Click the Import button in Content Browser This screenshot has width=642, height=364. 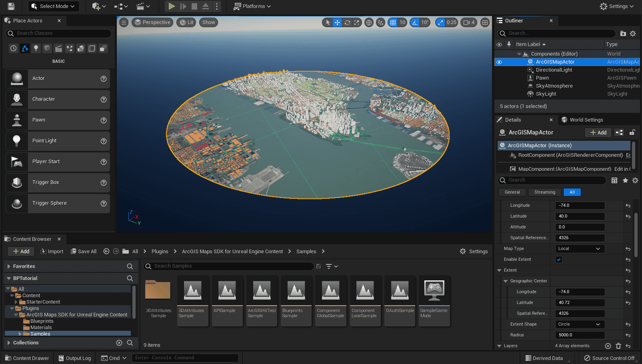(52, 251)
